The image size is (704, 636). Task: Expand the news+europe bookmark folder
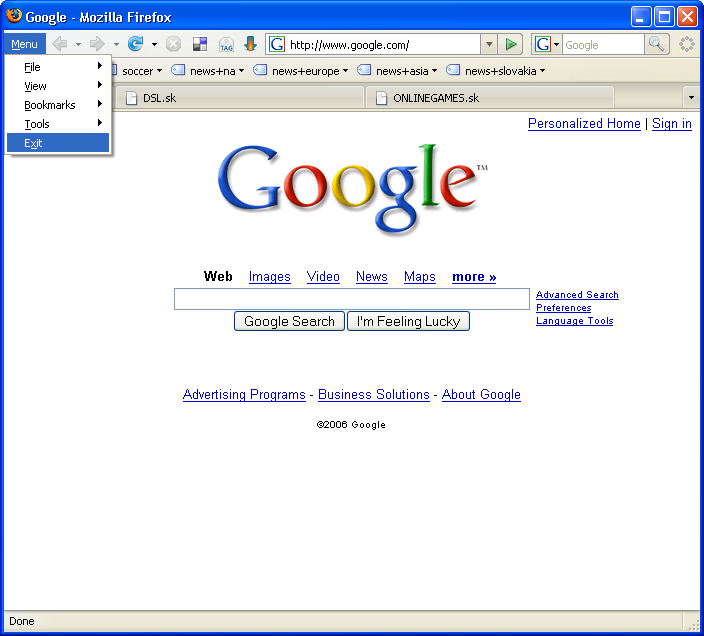[x=345, y=71]
